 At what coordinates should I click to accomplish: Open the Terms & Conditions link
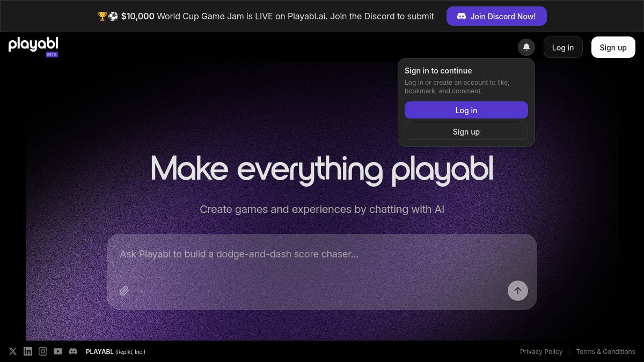605,352
